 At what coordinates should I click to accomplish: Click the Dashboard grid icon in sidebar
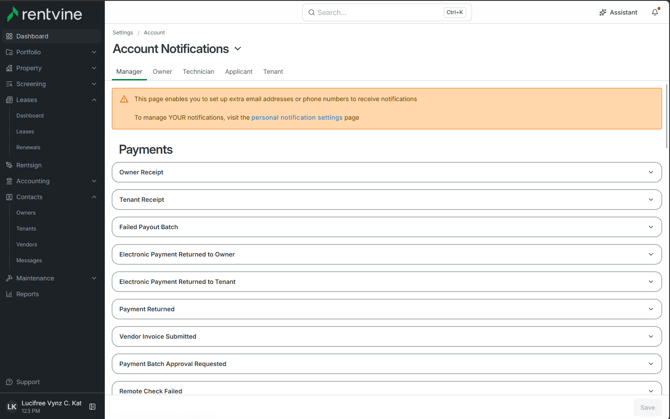click(9, 36)
